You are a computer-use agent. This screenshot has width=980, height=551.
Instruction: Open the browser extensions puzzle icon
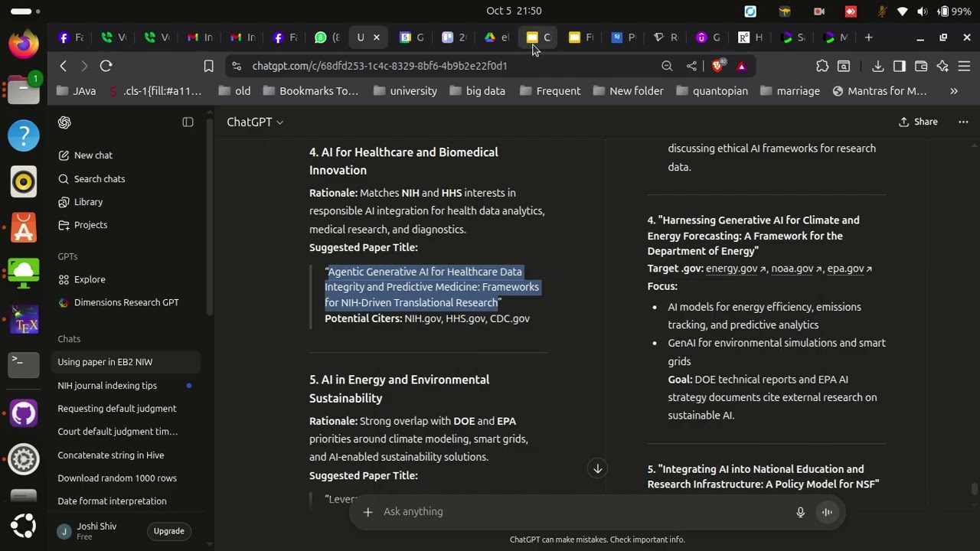coord(822,67)
